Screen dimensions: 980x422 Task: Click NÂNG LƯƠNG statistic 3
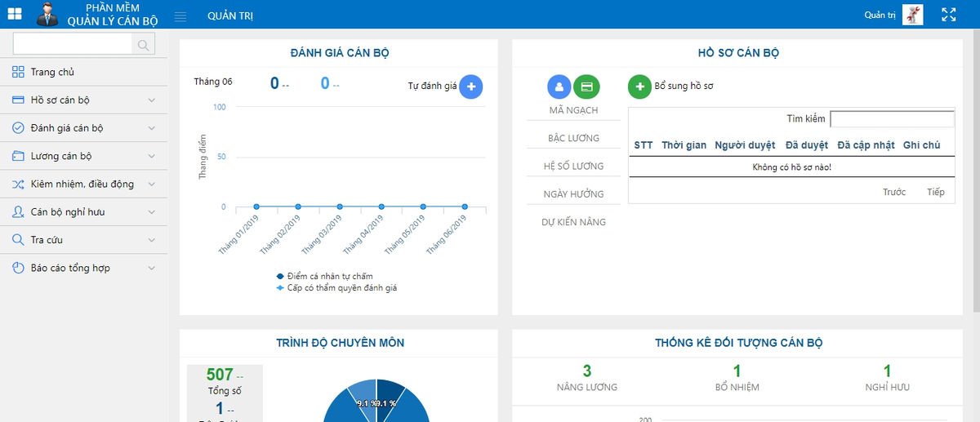(586, 371)
